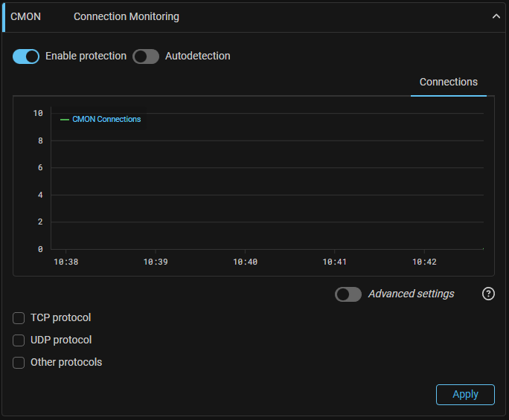This screenshot has width=509, height=420.
Task: Collapse the Connection Monitoring panel chevron
Action: (496, 16)
